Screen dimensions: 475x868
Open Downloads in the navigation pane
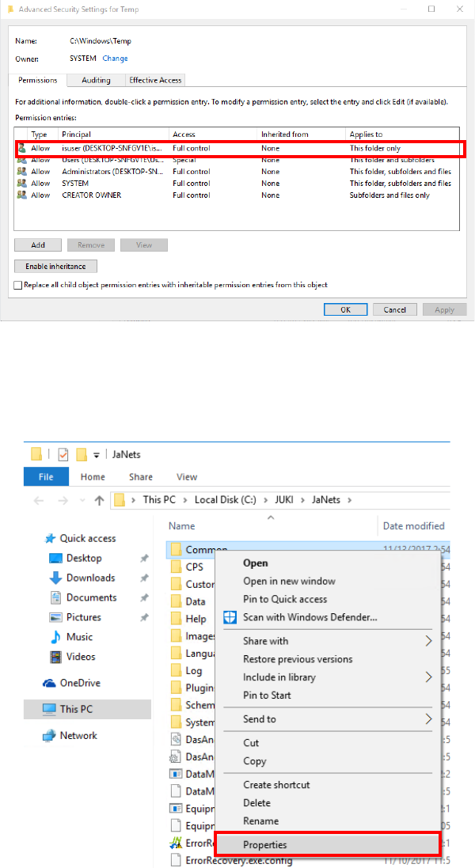(90, 578)
